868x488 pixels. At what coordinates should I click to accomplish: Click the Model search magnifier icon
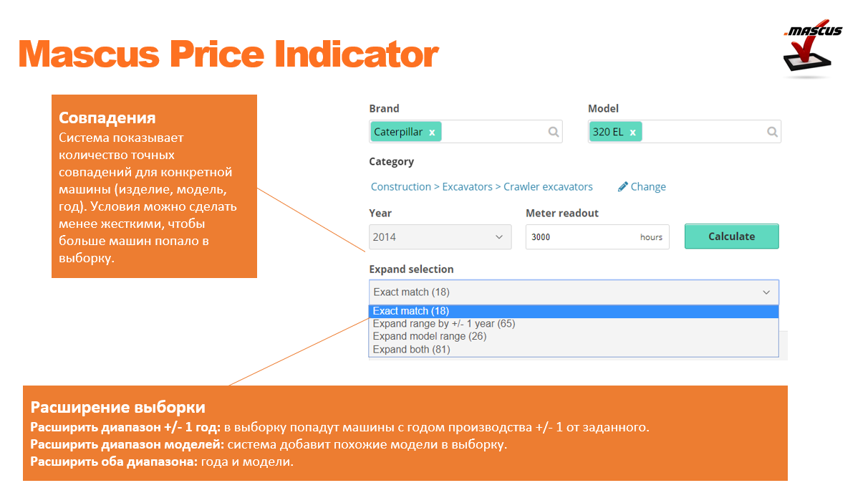point(772,132)
